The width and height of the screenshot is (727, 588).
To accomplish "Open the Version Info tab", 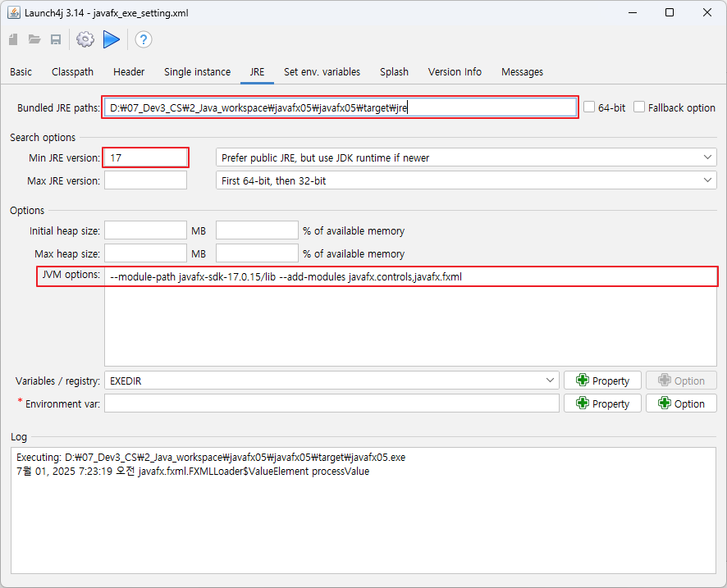I will [455, 72].
